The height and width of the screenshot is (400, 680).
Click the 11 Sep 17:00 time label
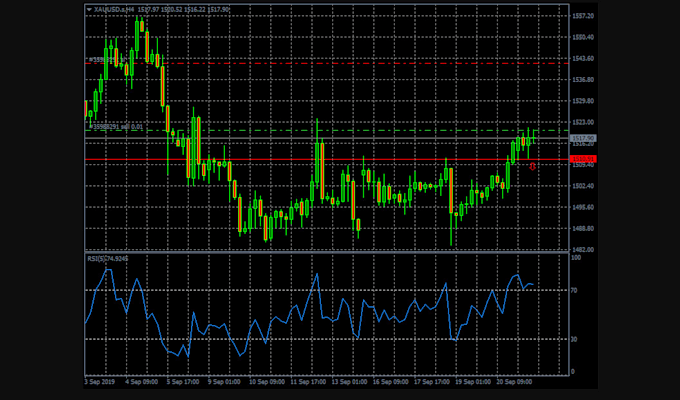[x=308, y=382]
